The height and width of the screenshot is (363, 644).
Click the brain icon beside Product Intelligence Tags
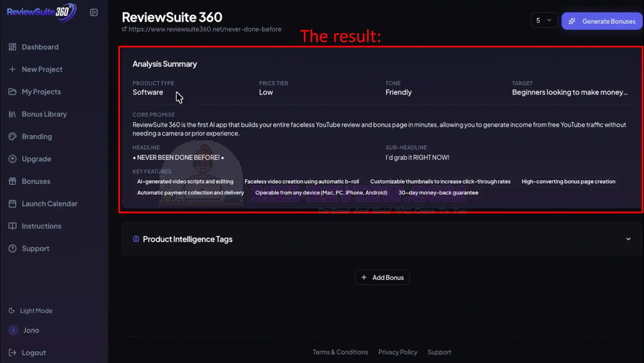(x=136, y=239)
